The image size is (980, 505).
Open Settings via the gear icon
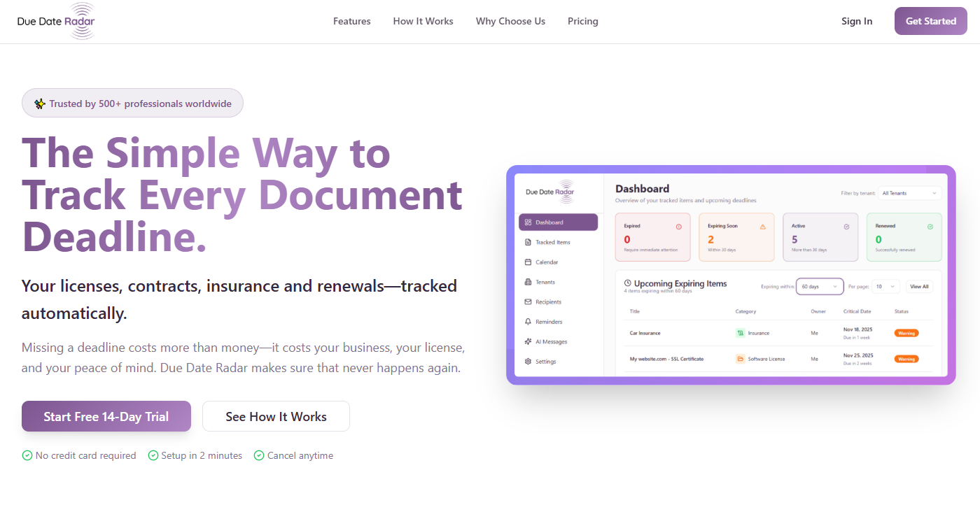[x=528, y=361]
